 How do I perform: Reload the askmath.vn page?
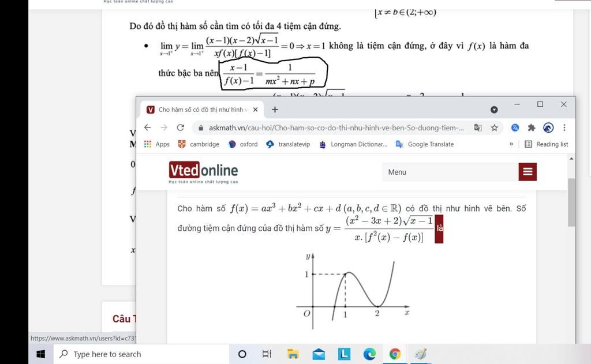point(181,127)
